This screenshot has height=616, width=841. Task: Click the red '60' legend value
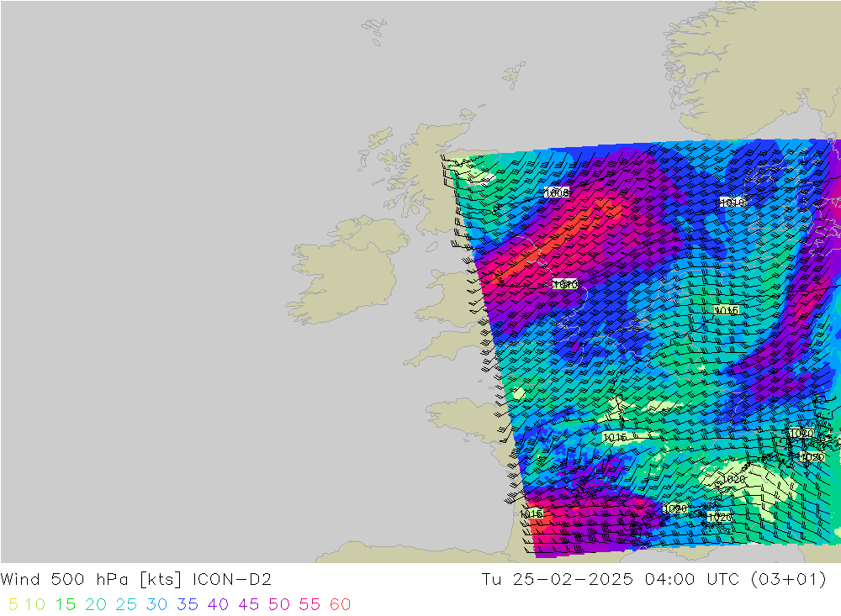click(x=341, y=604)
